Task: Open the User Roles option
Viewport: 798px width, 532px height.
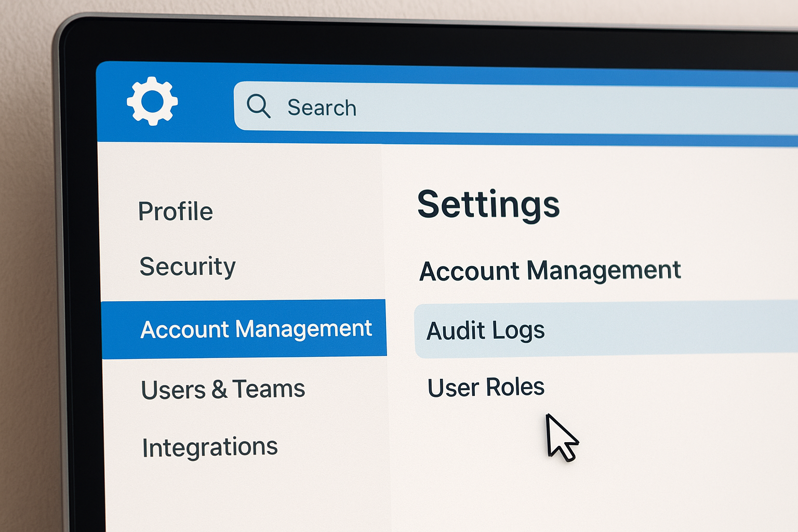Action: click(486, 387)
